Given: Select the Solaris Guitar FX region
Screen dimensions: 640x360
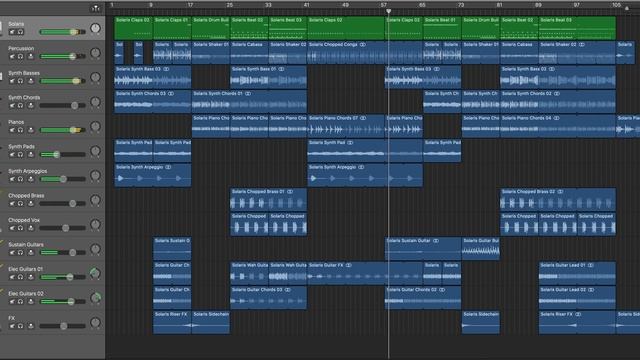Looking at the screenshot, I should [365, 273].
